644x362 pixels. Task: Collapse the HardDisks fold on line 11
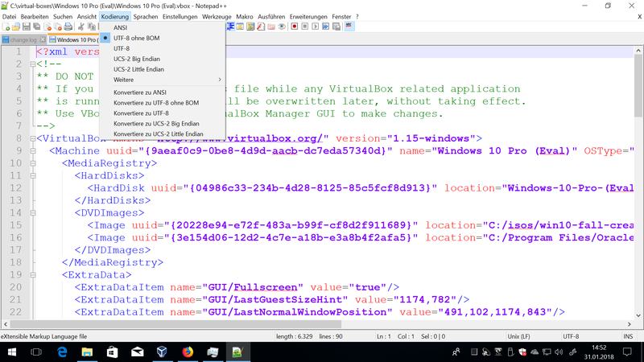(x=32, y=175)
